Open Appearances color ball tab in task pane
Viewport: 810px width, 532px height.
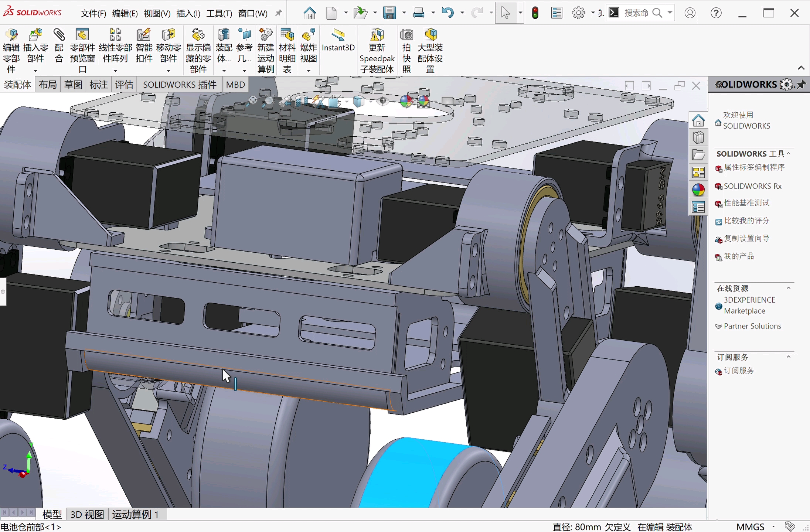point(698,190)
